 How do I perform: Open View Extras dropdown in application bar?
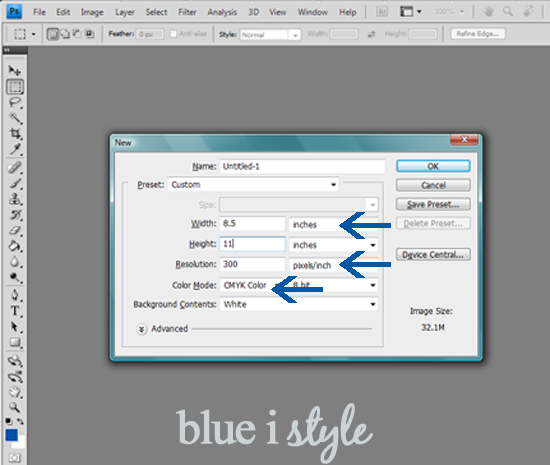410,12
